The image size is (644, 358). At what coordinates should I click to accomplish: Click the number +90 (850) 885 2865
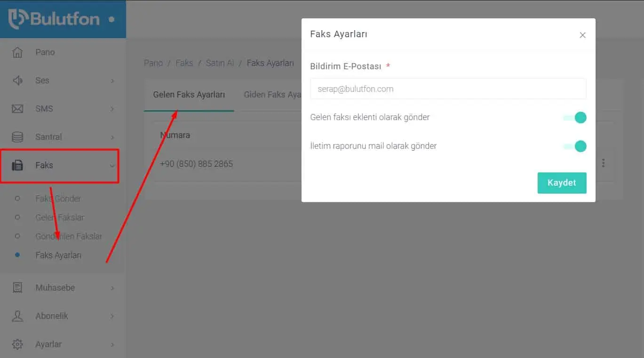[196, 164]
